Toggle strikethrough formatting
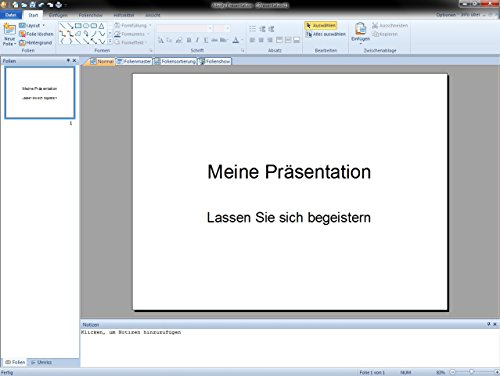This screenshot has height=376, width=500. tap(214, 40)
